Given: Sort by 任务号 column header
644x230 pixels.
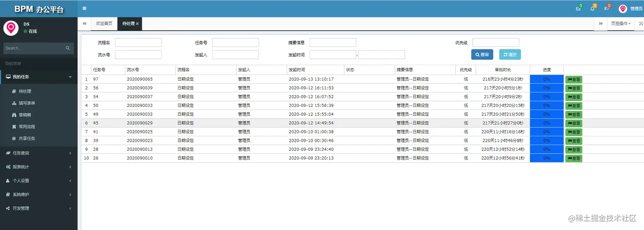Looking at the screenshot, I should [108, 69].
